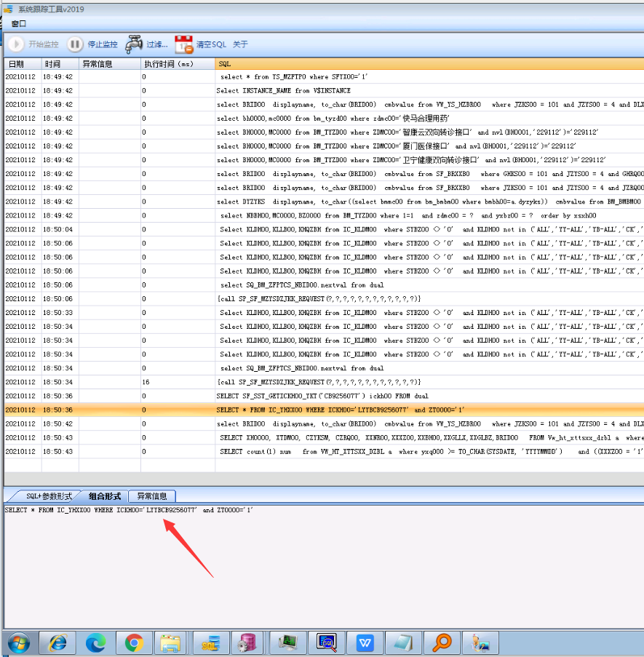The height and width of the screenshot is (657, 644).
Task: Sort by the 日期 column header
Action: (x=23, y=64)
